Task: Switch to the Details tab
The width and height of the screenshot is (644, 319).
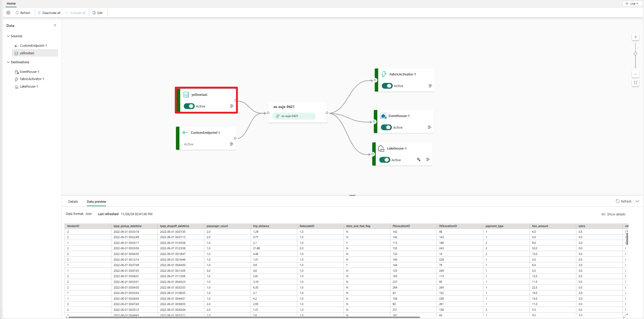Action: (73, 201)
